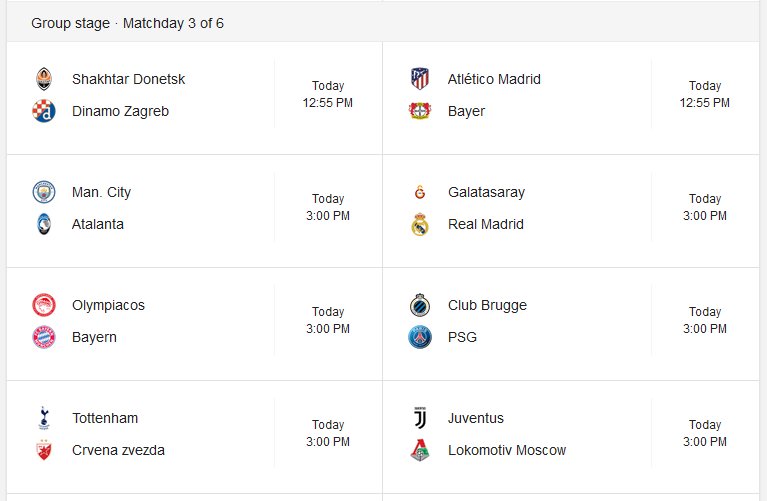The image size is (767, 501).
Task: Click the Bayern Munich club crest
Action: [44, 337]
